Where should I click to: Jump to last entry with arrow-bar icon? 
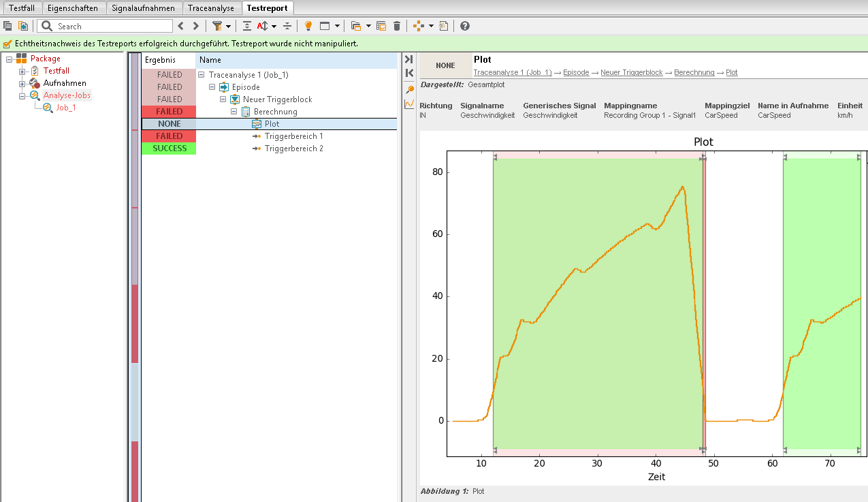(x=409, y=59)
